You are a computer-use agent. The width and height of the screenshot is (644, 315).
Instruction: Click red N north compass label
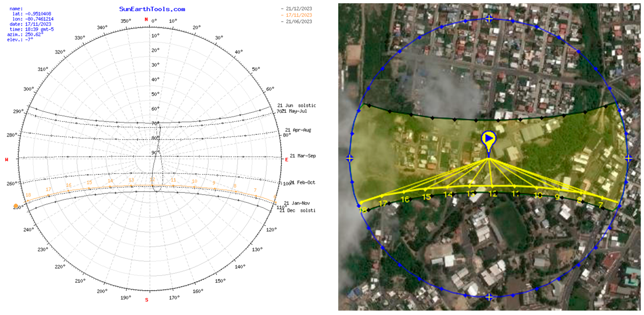pos(146,20)
